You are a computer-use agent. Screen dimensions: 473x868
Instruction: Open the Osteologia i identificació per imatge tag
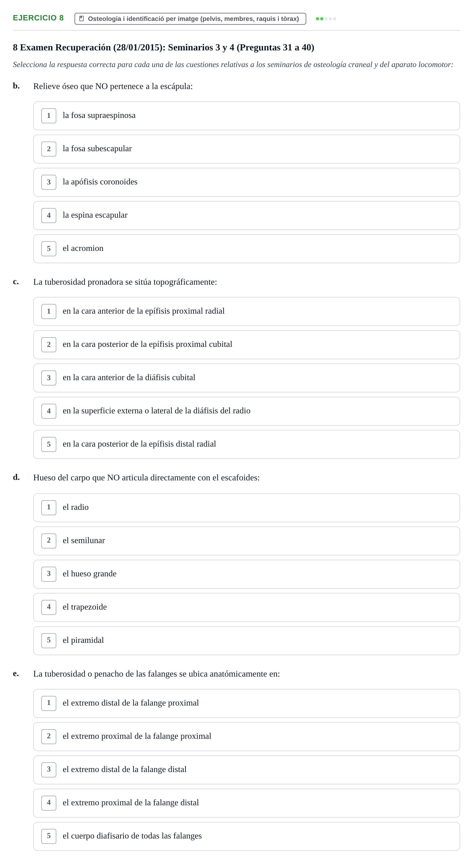coord(190,18)
